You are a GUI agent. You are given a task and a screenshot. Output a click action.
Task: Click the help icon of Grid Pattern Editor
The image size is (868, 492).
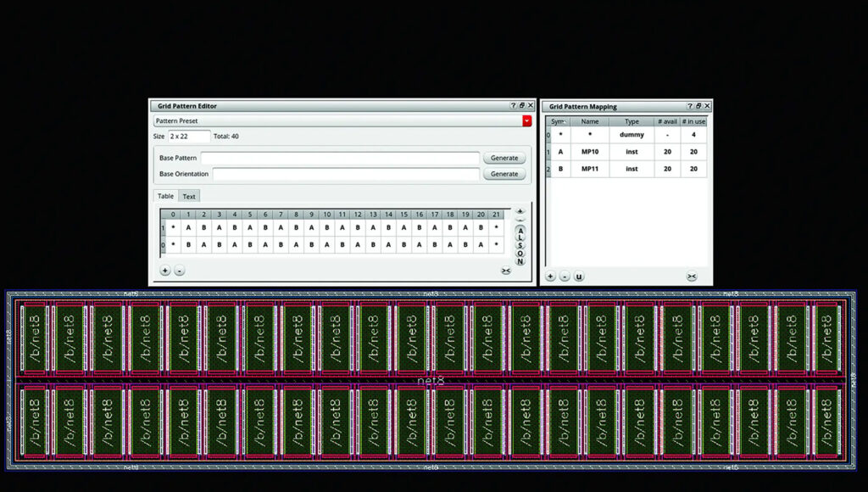(513, 106)
